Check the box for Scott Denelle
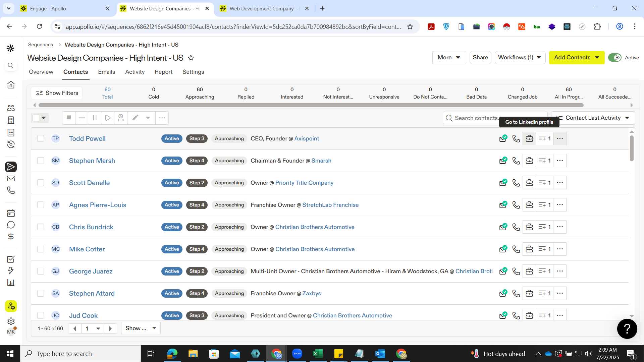 (x=41, y=183)
